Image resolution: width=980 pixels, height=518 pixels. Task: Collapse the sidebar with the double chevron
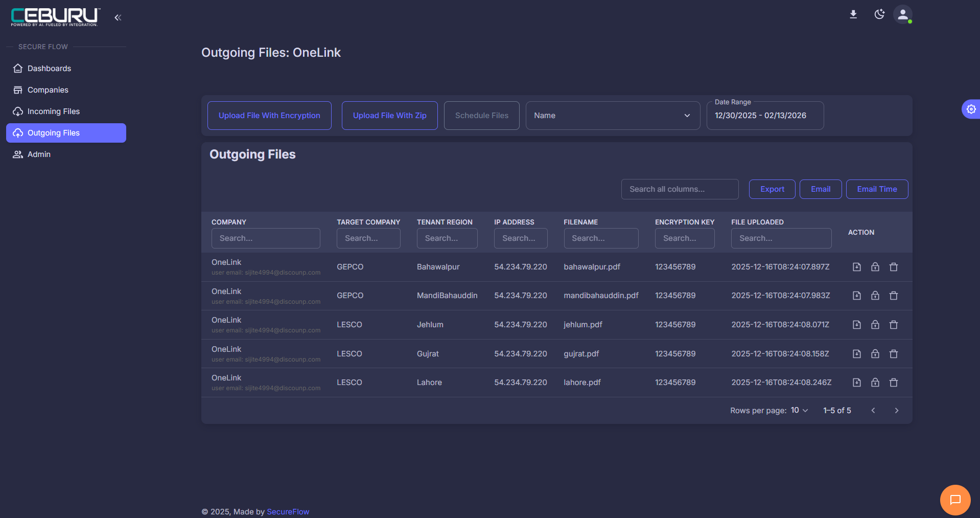[x=118, y=17]
